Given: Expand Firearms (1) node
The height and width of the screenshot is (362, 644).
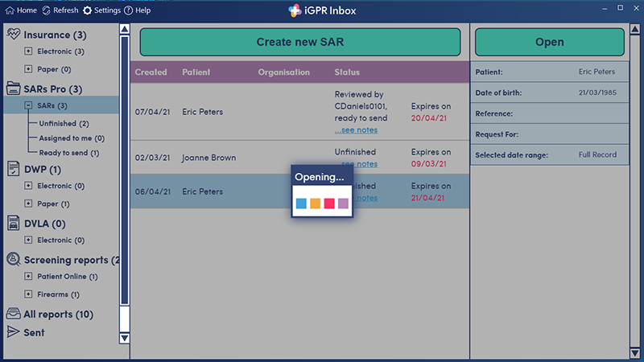Looking at the screenshot, I should coord(28,294).
